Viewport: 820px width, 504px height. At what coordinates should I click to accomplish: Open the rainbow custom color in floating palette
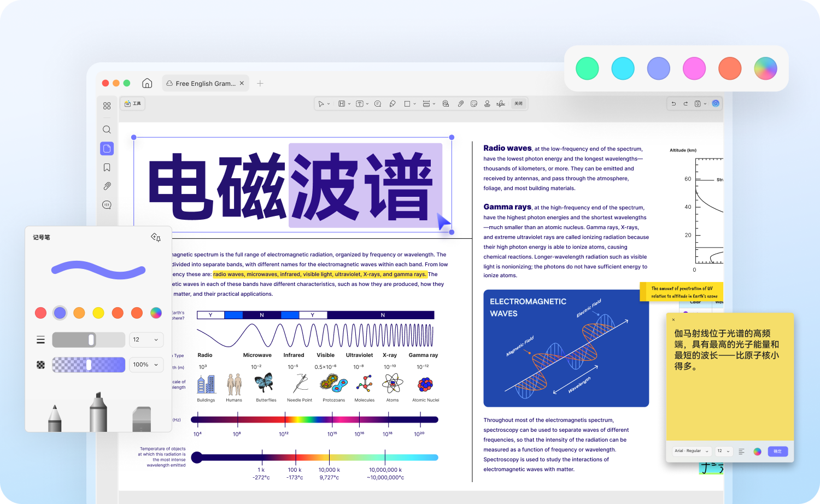[x=765, y=69]
